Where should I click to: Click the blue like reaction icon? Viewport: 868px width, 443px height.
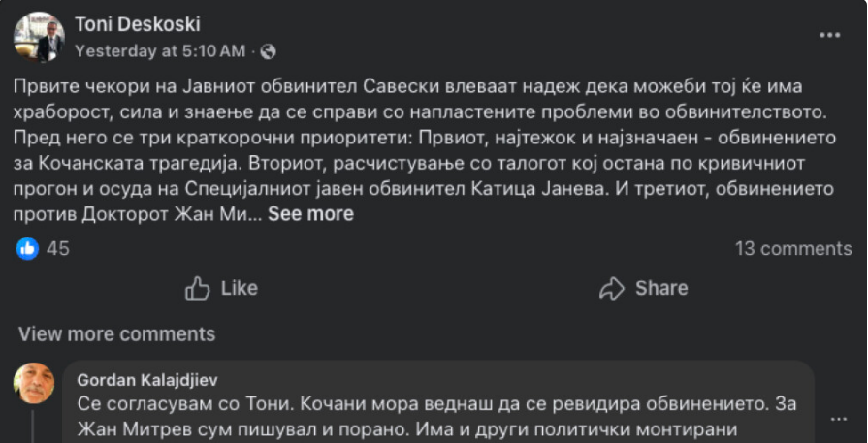click(28, 249)
